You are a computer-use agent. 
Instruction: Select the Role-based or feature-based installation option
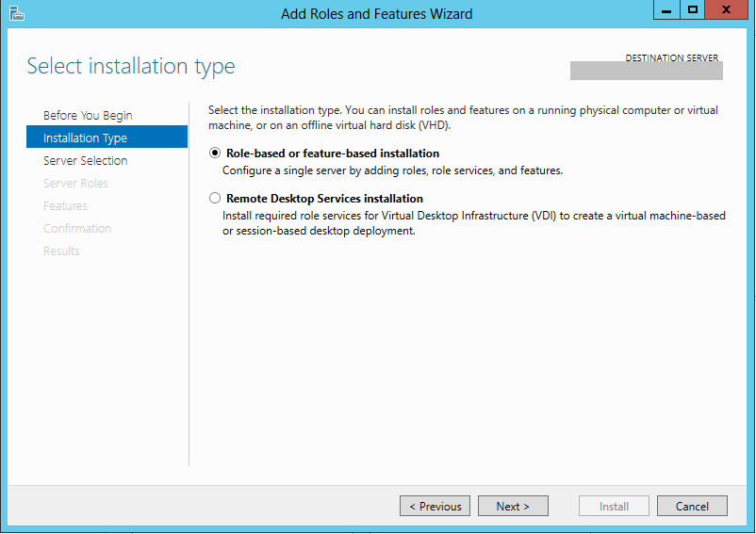pyautogui.click(x=215, y=154)
